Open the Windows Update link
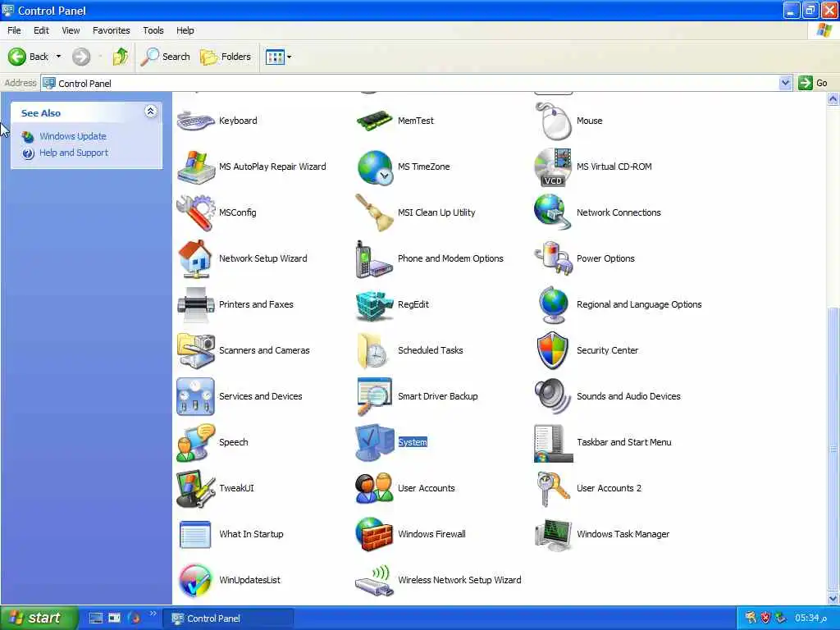840x630 pixels. tap(73, 136)
